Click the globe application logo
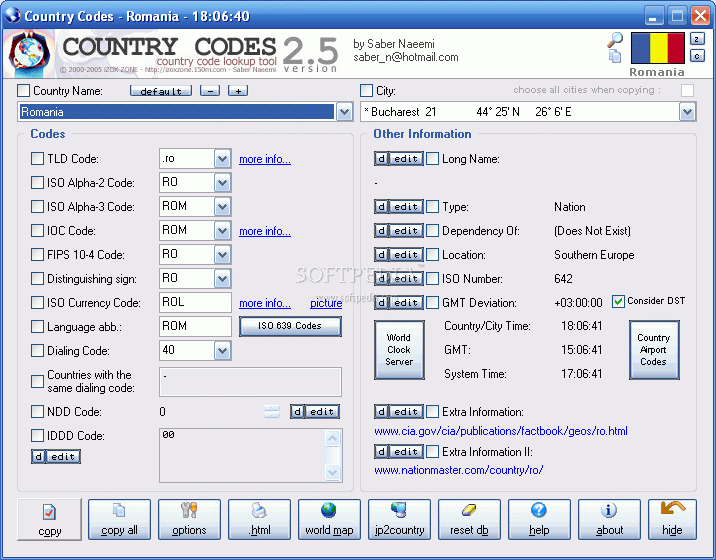 coord(29,53)
